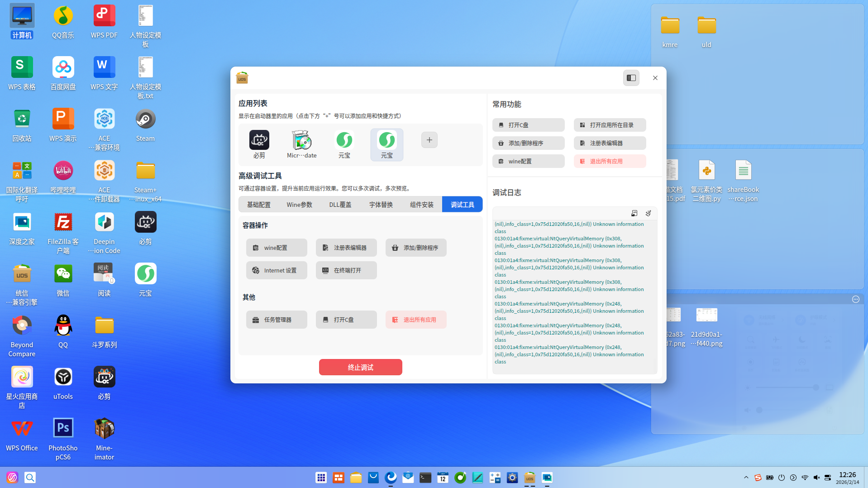Click 在终端打开 button
Screen dimensions: 868x488
(x=346, y=270)
